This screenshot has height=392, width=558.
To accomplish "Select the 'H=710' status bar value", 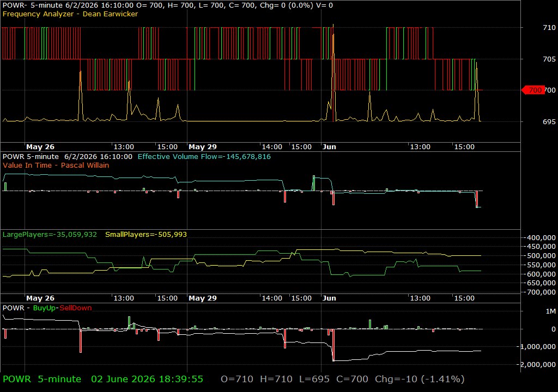I will (276, 379).
